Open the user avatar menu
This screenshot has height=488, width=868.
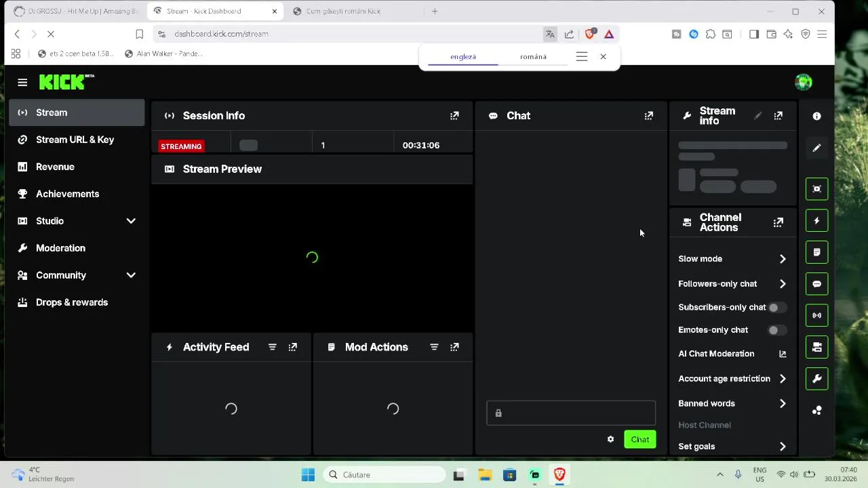804,82
